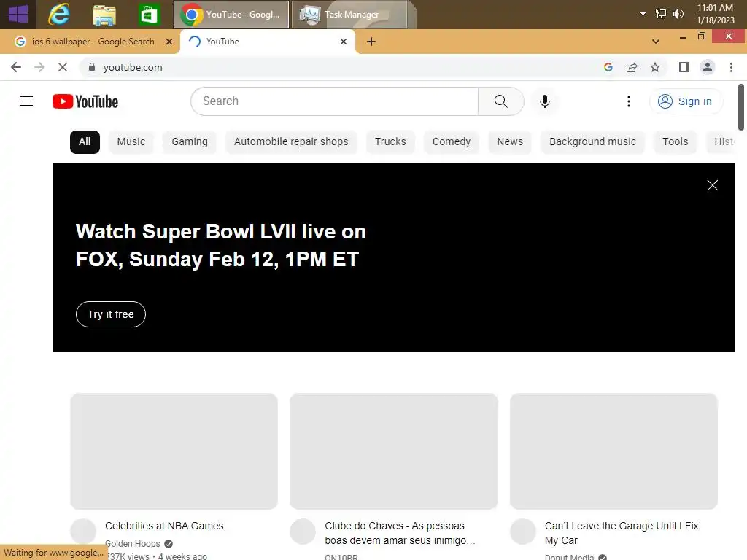Show hidden system tray icons
This screenshot has width=747, height=560.
tap(643, 14)
